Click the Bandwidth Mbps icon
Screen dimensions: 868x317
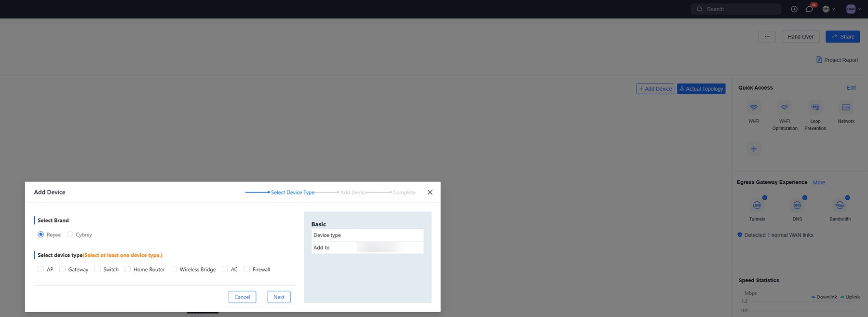(x=840, y=205)
